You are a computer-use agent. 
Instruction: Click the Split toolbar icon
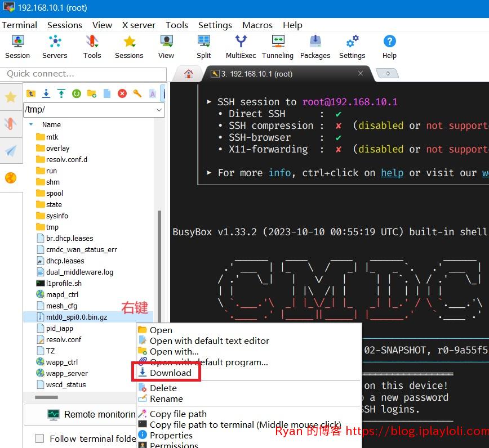(203, 47)
